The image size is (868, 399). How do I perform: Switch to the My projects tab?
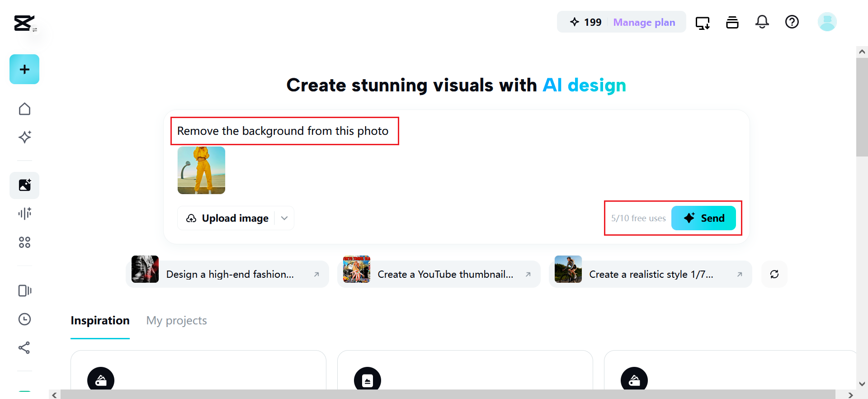click(x=176, y=320)
